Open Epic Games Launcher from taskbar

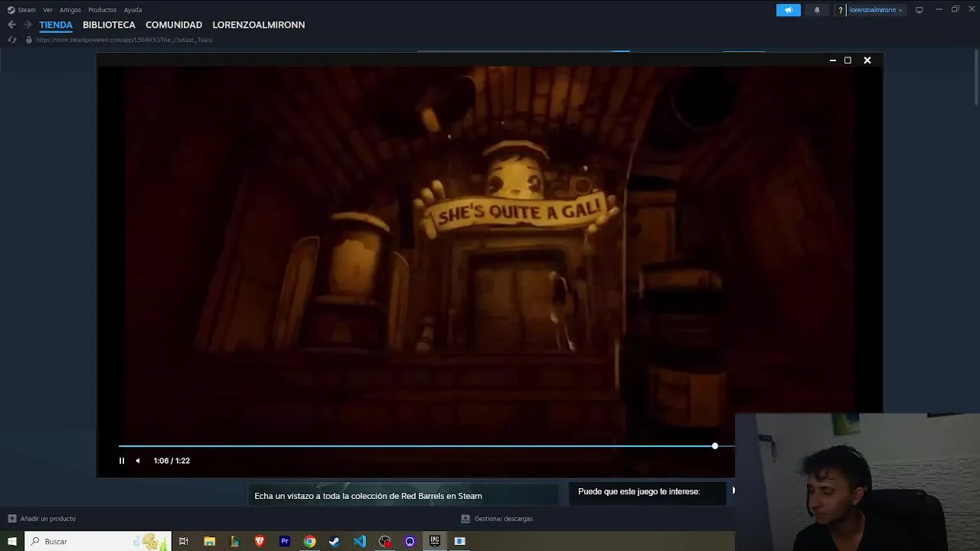435,541
